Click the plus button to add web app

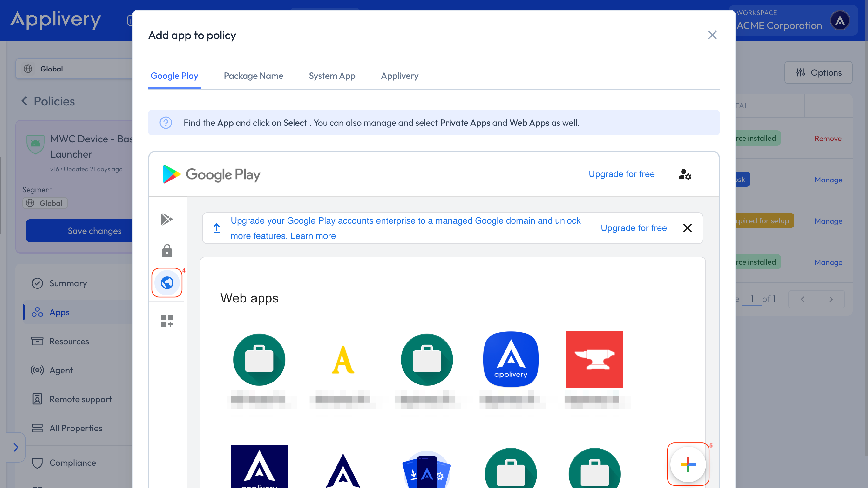(688, 464)
